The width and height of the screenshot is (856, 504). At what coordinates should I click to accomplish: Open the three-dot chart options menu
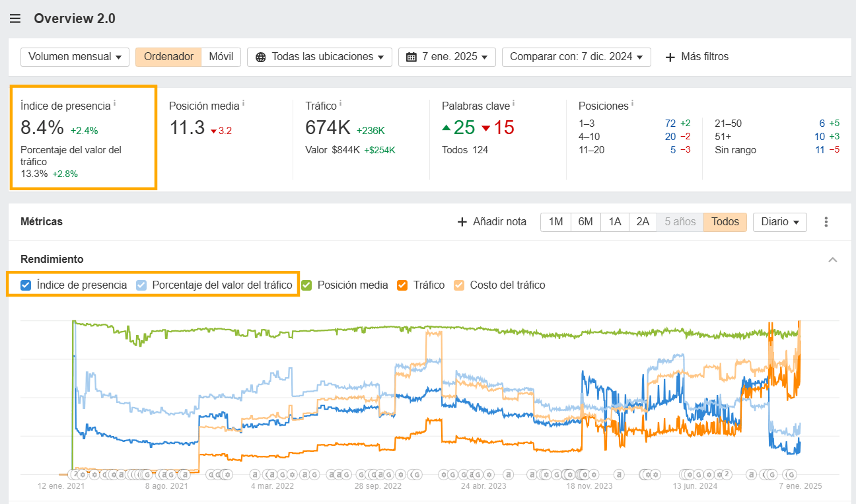coord(826,222)
